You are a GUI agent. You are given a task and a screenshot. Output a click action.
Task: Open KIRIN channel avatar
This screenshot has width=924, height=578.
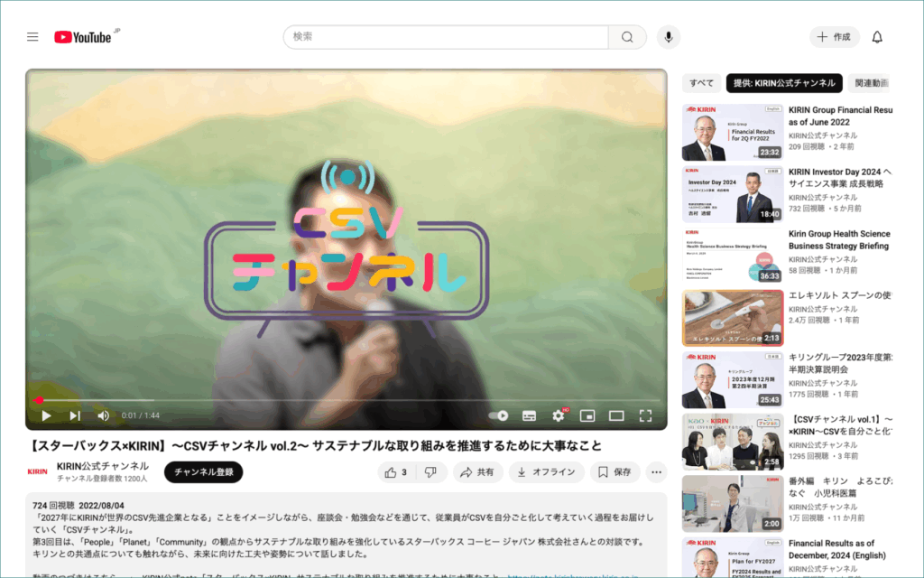click(38, 471)
